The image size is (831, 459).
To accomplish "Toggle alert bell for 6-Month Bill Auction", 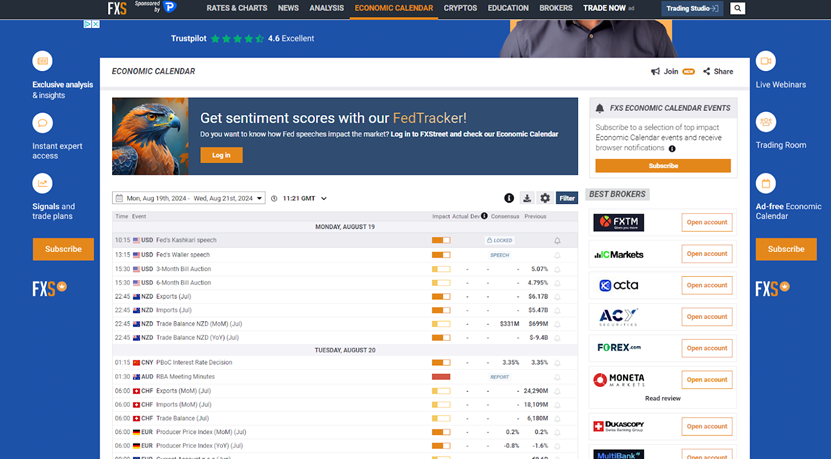I will [557, 283].
